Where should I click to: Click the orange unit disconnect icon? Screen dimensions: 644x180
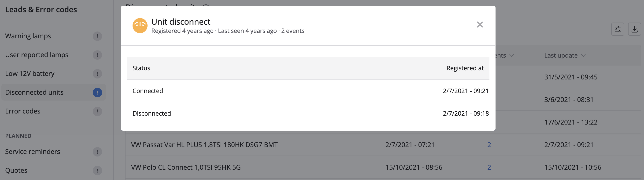pyautogui.click(x=140, y=26)
